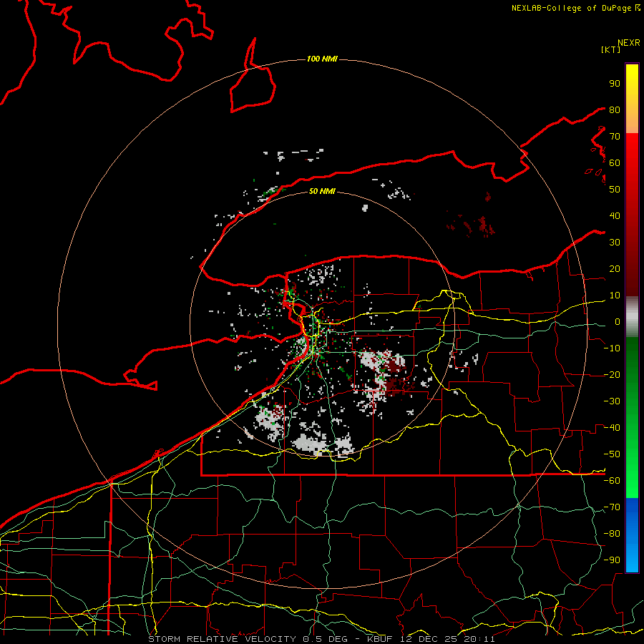Click the -50 scale value
The image size is (644, 644).
pos(612,454)
